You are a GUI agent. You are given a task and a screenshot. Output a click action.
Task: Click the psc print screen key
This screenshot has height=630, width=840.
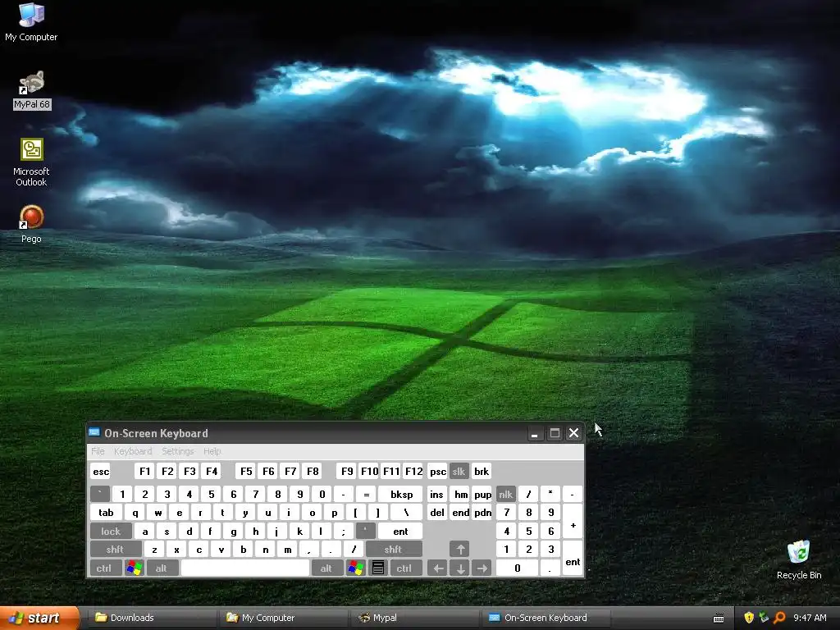[x=438, y=472]
